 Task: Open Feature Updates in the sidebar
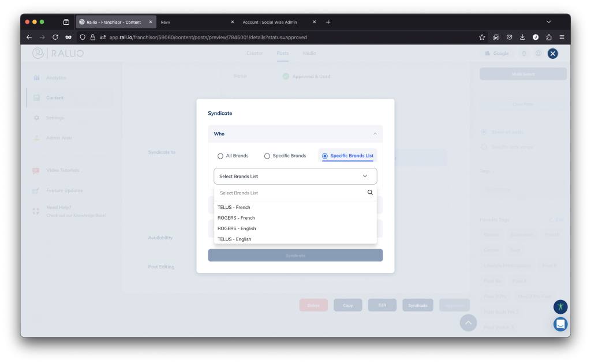(x=64, y=190)
